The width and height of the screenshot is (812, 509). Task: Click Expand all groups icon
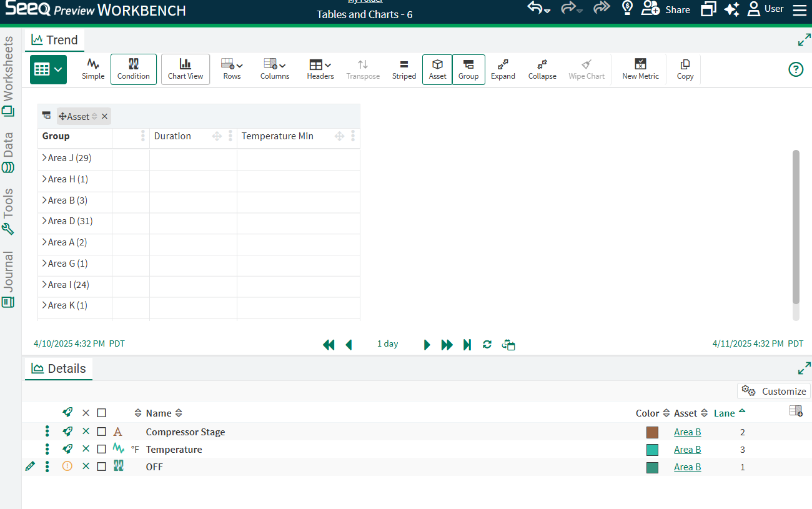[x=503, y=69]
